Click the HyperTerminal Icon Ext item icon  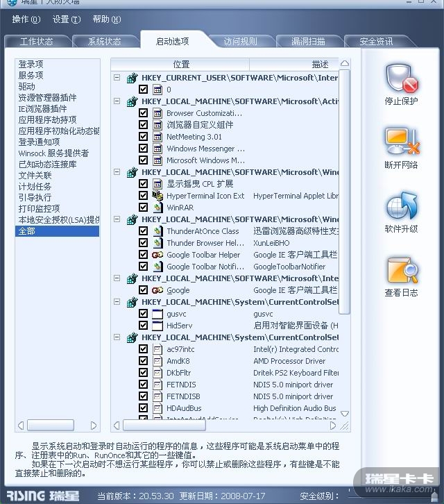pos(157,196)
